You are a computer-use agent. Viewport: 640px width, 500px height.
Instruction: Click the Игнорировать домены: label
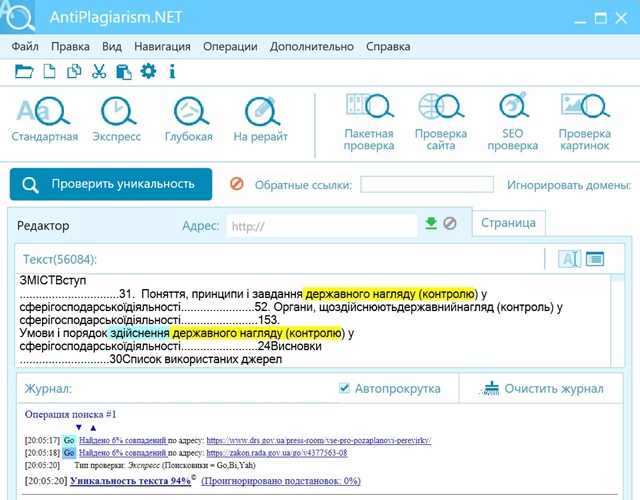[569, 185]
